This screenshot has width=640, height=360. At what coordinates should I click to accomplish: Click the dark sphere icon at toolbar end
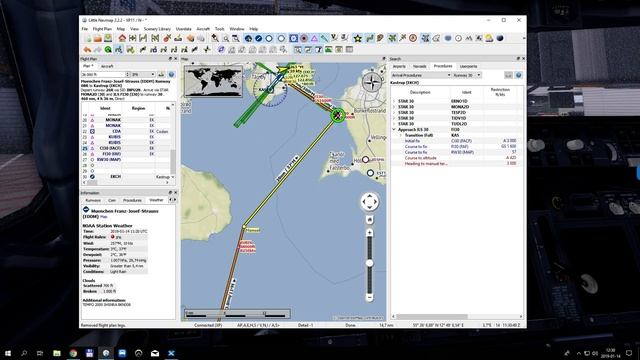(500, 38)
